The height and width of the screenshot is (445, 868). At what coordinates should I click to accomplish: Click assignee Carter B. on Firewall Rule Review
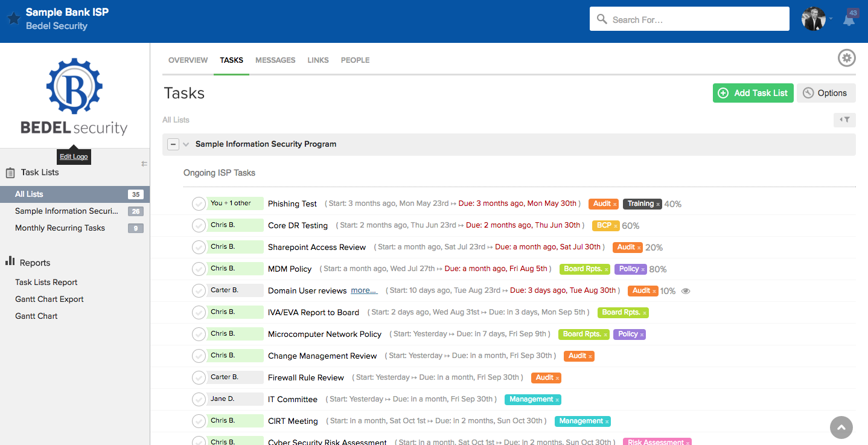coord(235,377)
